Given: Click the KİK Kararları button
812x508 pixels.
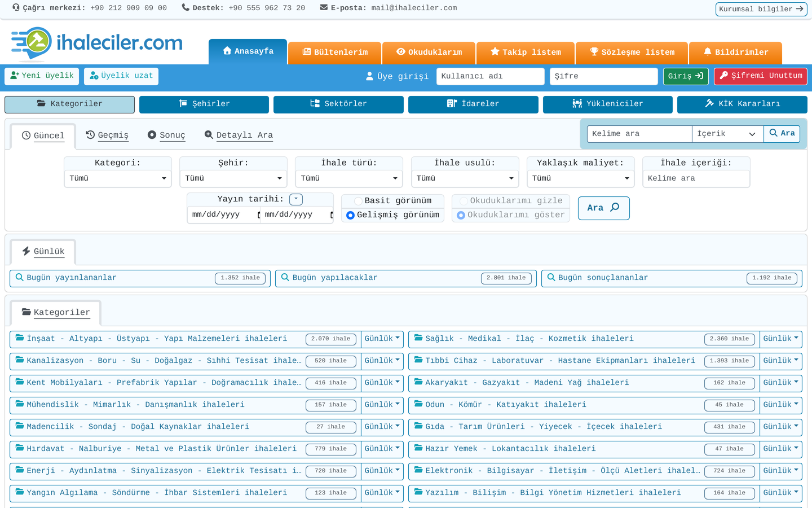Looking at the screenshot, I should (x=742, y=104).
